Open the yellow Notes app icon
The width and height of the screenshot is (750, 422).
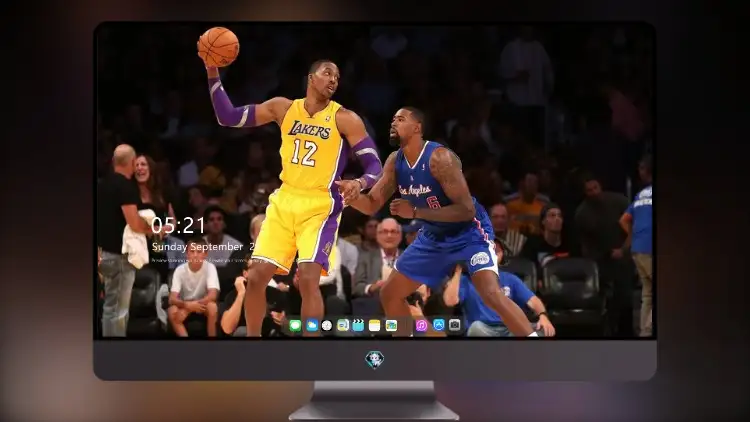[x=375, y=326]
